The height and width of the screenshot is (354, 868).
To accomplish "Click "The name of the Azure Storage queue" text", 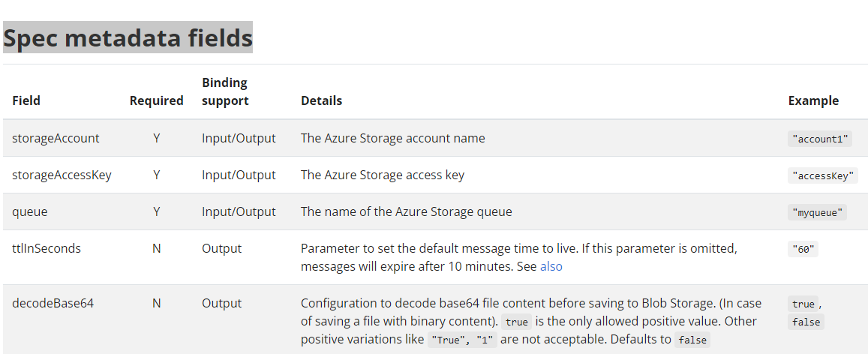I will (406, 211).
